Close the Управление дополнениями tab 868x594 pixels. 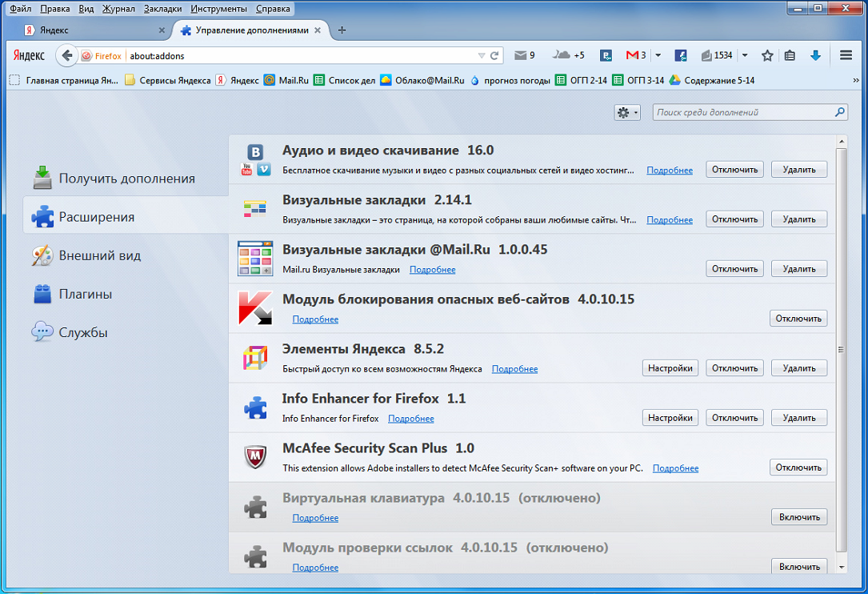point(318,30)
